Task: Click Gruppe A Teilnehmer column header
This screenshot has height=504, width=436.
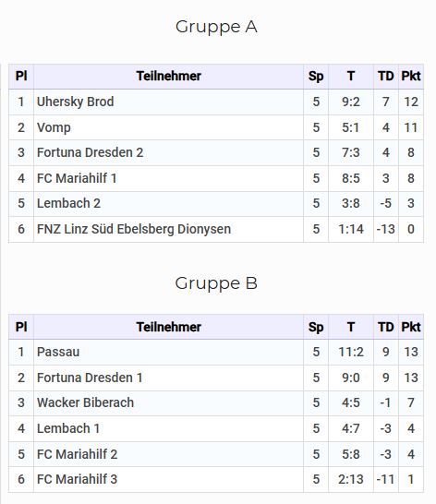Action: click(169, 77)
